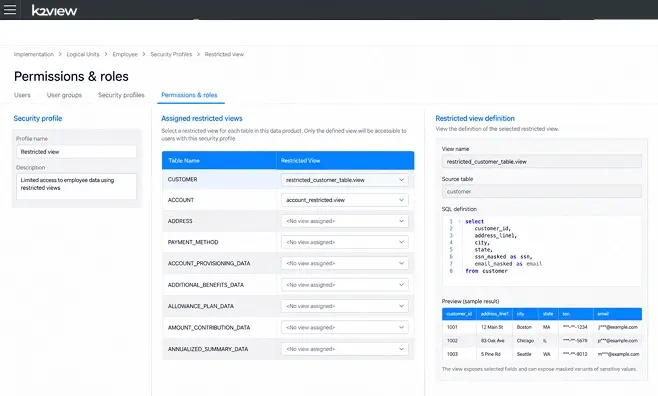Select the PAYMENT_METHOD table name

pyautogui.click(x=193, y=242)
